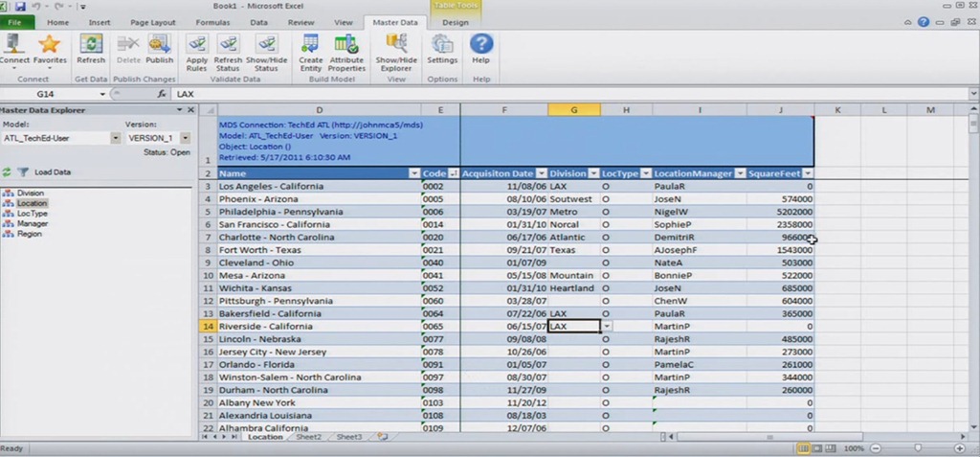The height and width of the screenshot is (457, 980).
Task: Select the cell with value 5202000
Action: 781,212
